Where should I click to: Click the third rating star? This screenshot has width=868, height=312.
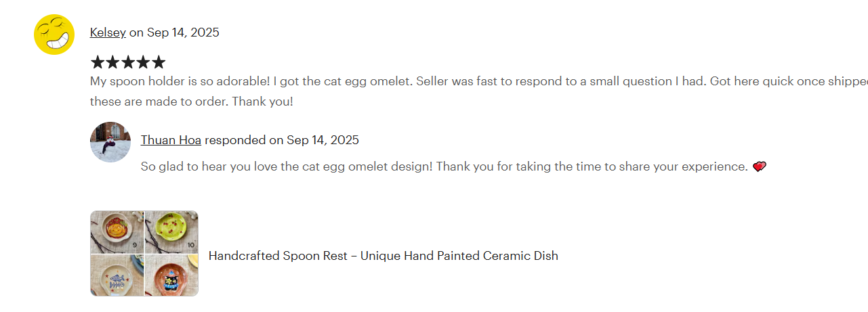tap(128, 63)
